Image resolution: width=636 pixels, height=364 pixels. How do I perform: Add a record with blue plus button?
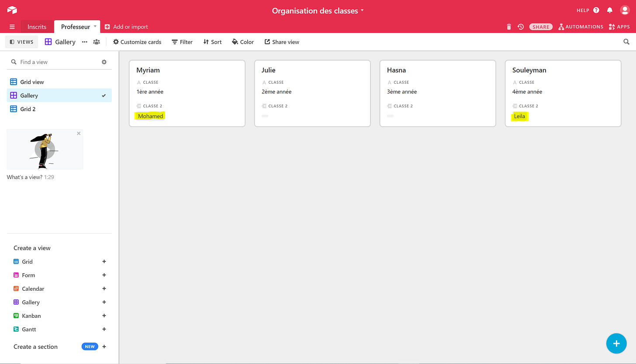tap(616, 343)
